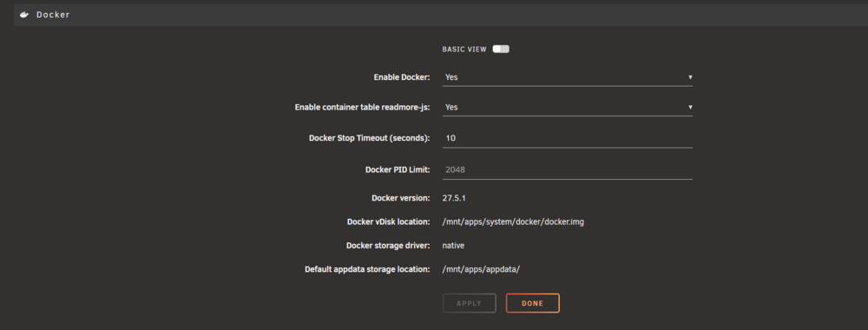Click the Enable container table readmore-js label

[x=362, y=107]
